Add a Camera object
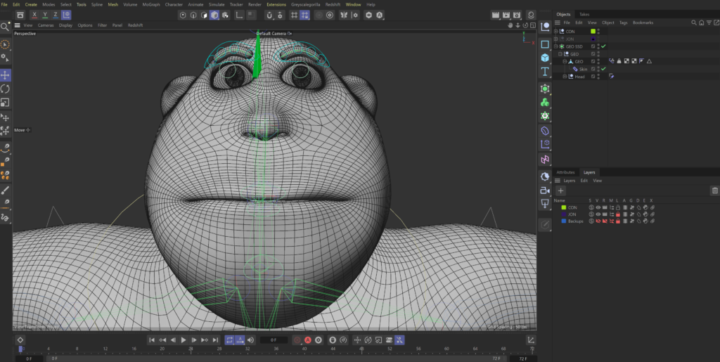Image resolution: width=720 pixels, height=362 pixels. [545, 191]
